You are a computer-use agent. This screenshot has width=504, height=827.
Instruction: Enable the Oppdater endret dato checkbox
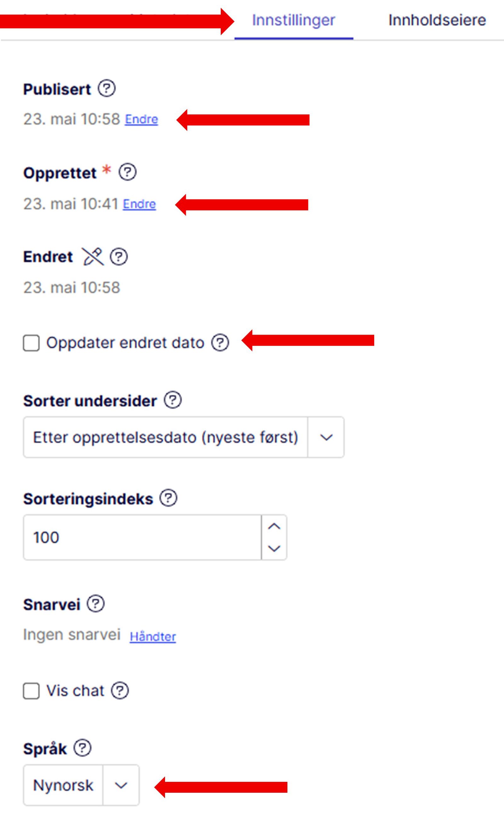coord(31,343)
